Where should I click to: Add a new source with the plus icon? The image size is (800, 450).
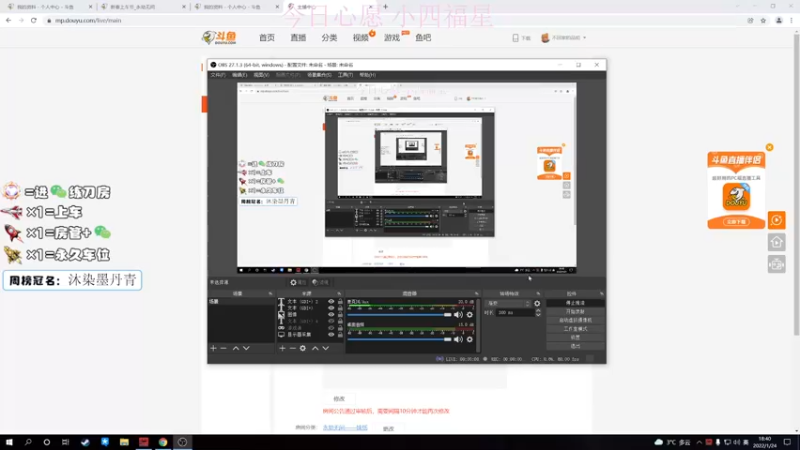[282, 348]
